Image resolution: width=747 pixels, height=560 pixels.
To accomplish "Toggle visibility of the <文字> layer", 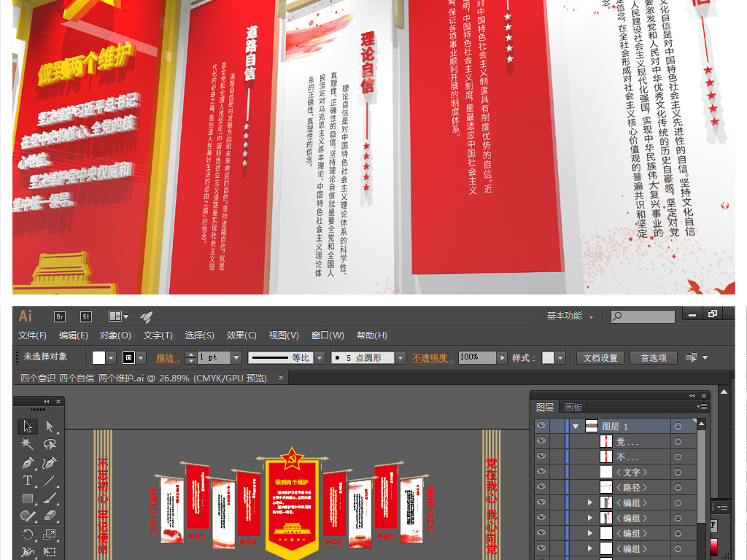I will tap(541, 472).
